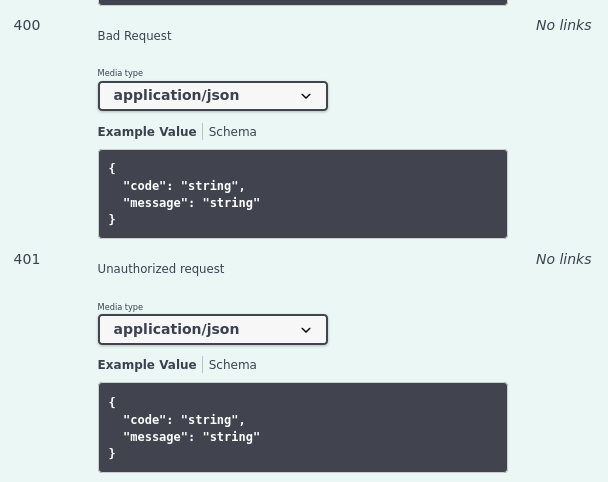Open the 401 response media type dropdown

click(212, 330)
